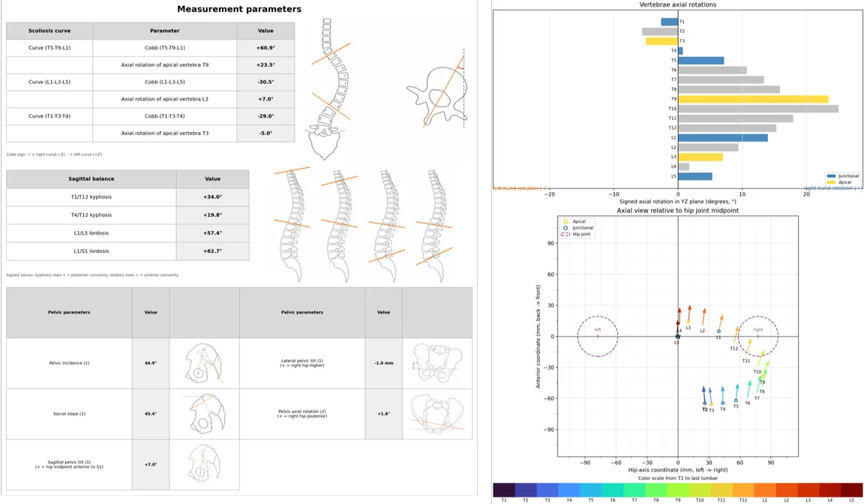Click the T1 swatch in the color scale
Image resolution: width=864 pixels, height=504 pixels.
click(x=504, y=490)
